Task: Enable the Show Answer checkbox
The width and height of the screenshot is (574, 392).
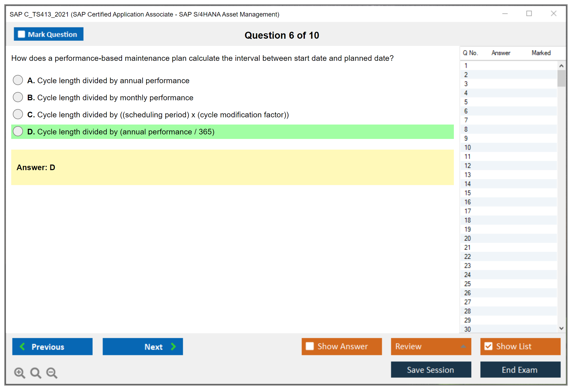Action: (310, 346)
